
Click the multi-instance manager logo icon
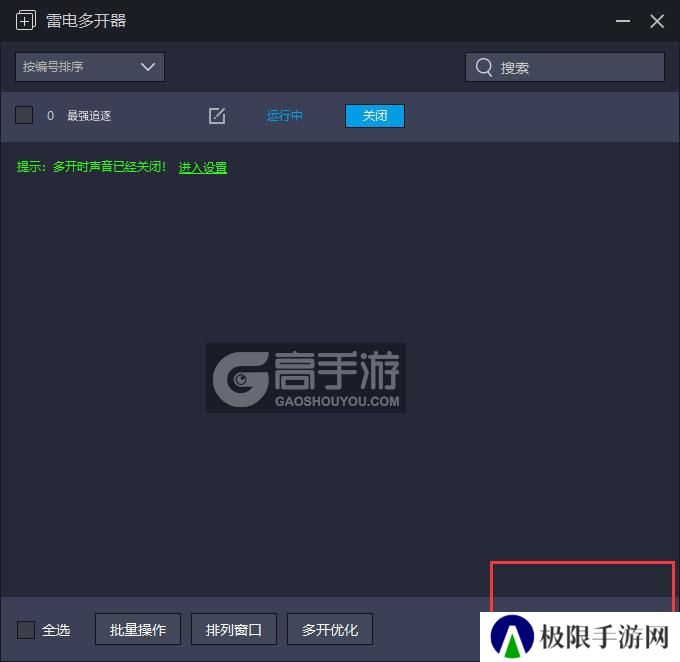[x=26, y=20]
